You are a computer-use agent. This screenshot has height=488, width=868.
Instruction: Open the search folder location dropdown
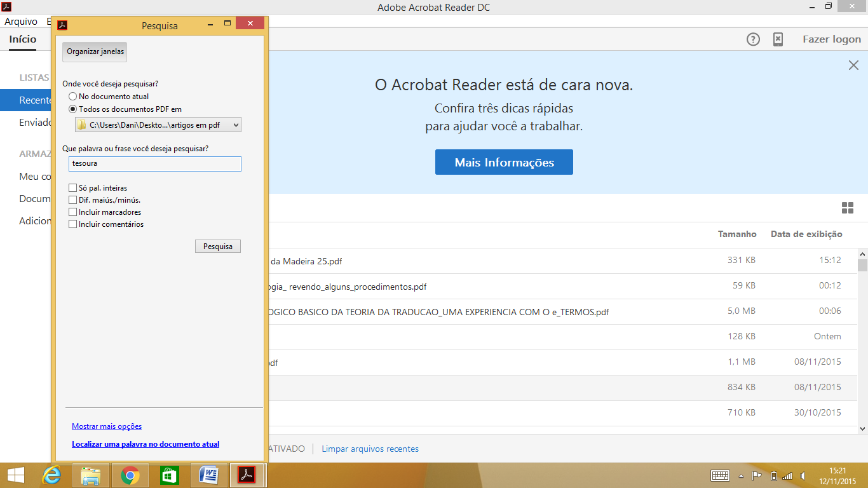coord(158,125)
